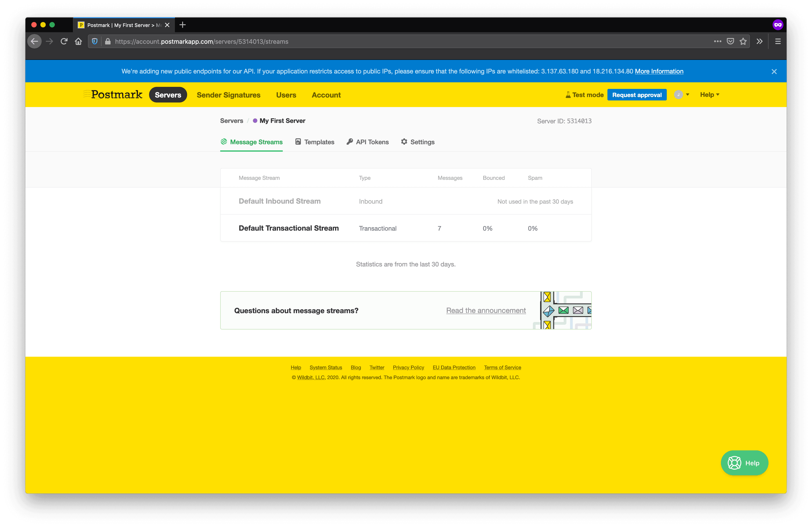Open the footer Help link
The height and width of the screenshot is (527, 812).
296,367
